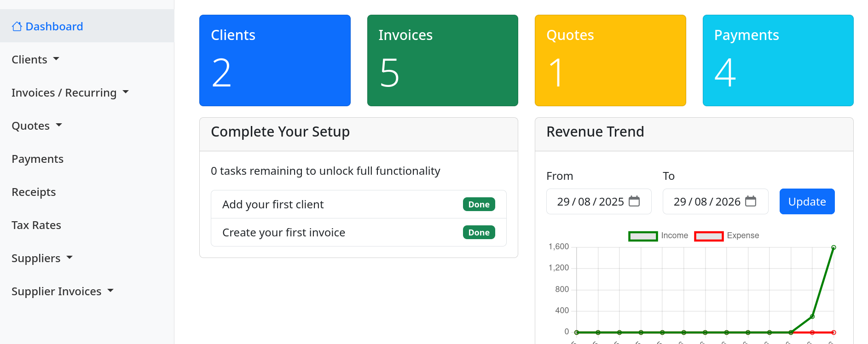
Task: Click the Revenue Trend heading
Action: tap(595, 132)
